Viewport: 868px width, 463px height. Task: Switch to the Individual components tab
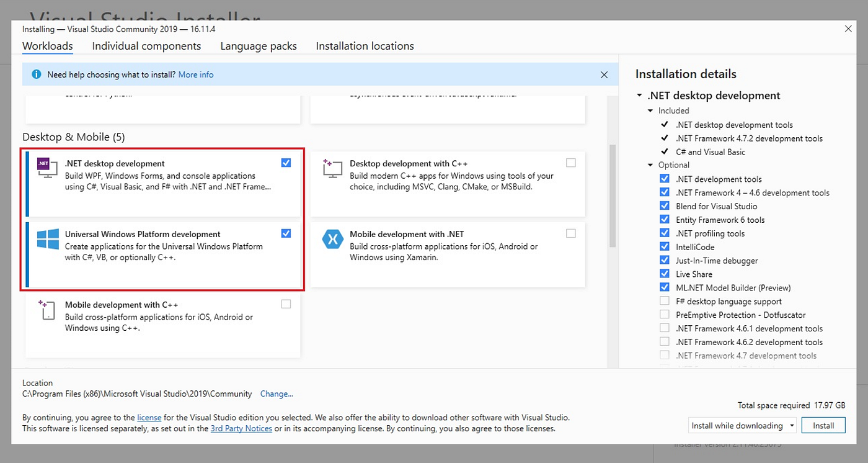click(146, 46)
